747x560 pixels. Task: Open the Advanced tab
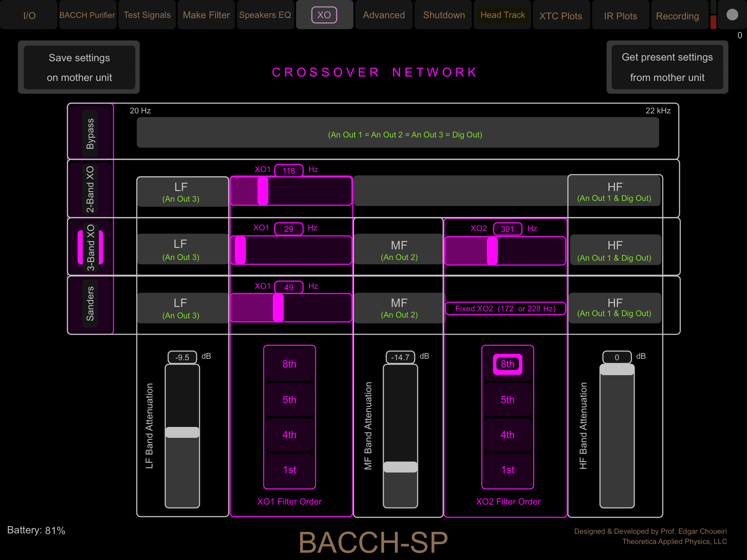pos(384,15)
